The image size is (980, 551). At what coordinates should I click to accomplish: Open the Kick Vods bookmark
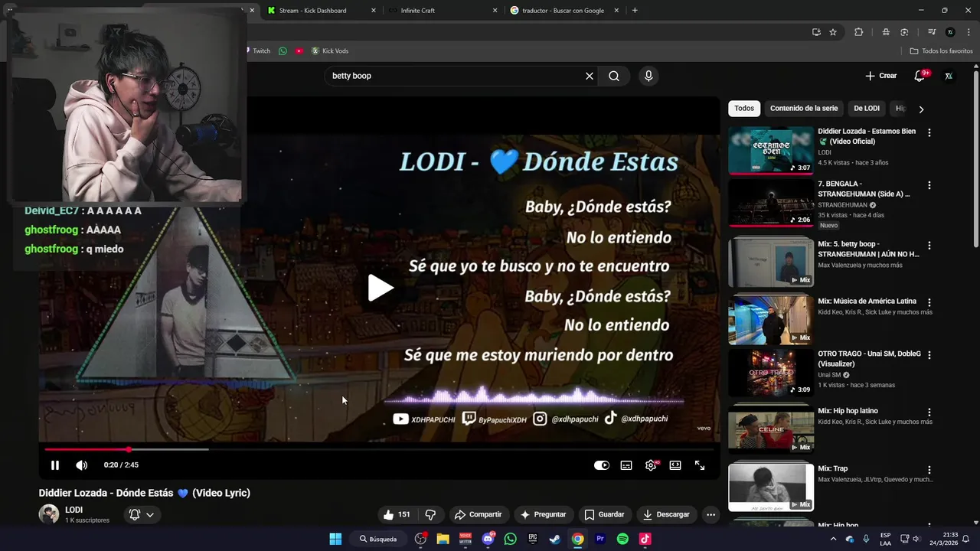(x=329, y=51)
